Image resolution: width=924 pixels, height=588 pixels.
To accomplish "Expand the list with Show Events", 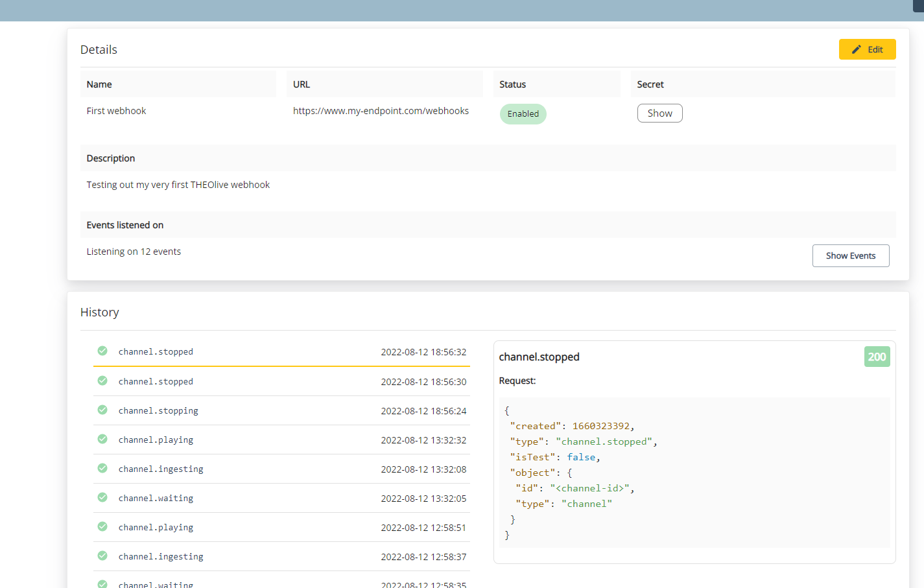I will pyautogui.click(x=850, y=256).
